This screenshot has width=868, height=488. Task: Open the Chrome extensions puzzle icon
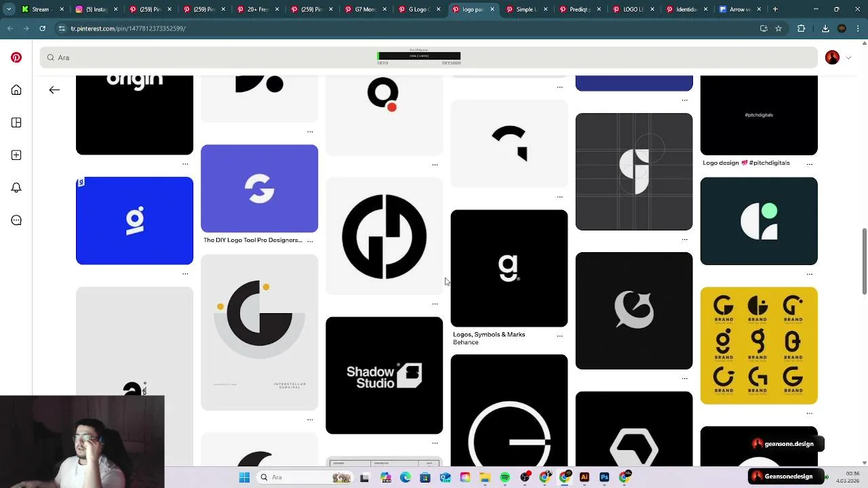pos(802,28)
